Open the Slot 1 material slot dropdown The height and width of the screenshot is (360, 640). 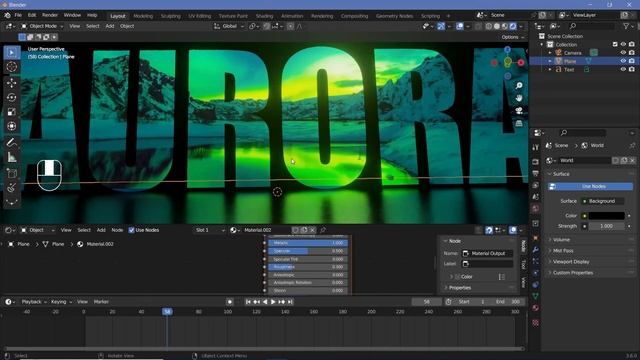coord(210,230)
